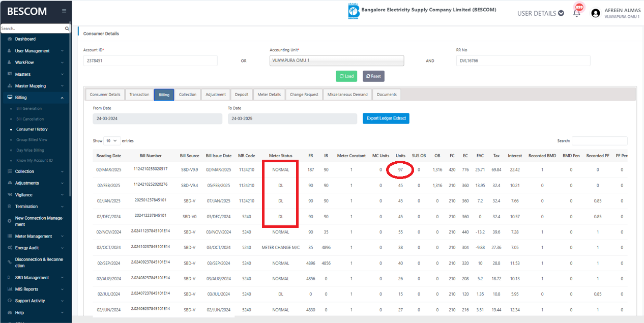Collapse the Billing menu chevron
This screenshot has width=644, height=323.
pyautogui.click(x=62, y=98)
